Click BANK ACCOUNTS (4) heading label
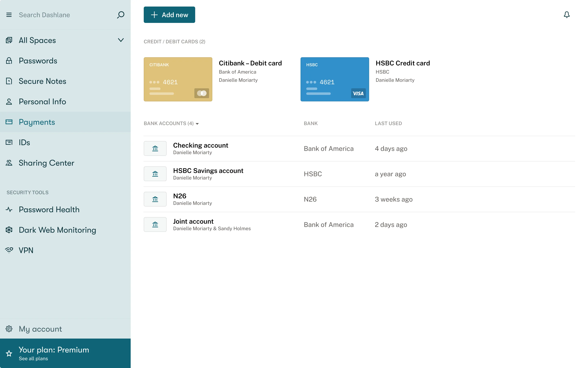 point(169,123)
